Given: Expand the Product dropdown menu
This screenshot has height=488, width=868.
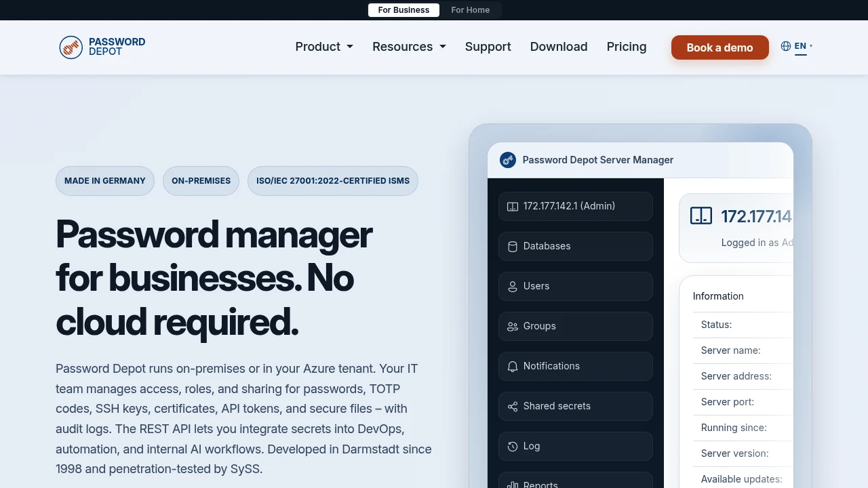Looking at the screenshot, I should (324, 47).
